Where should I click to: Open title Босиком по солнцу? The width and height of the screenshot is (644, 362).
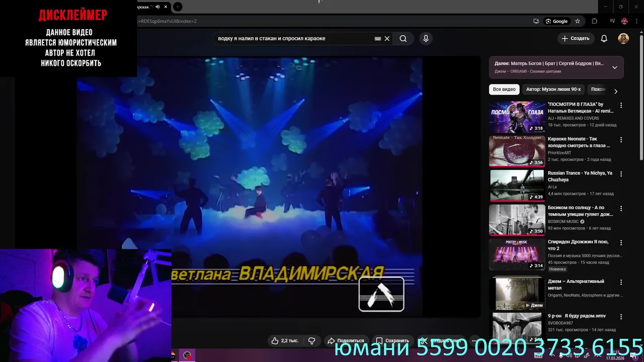pyautogui.click(x=581, y=211)
